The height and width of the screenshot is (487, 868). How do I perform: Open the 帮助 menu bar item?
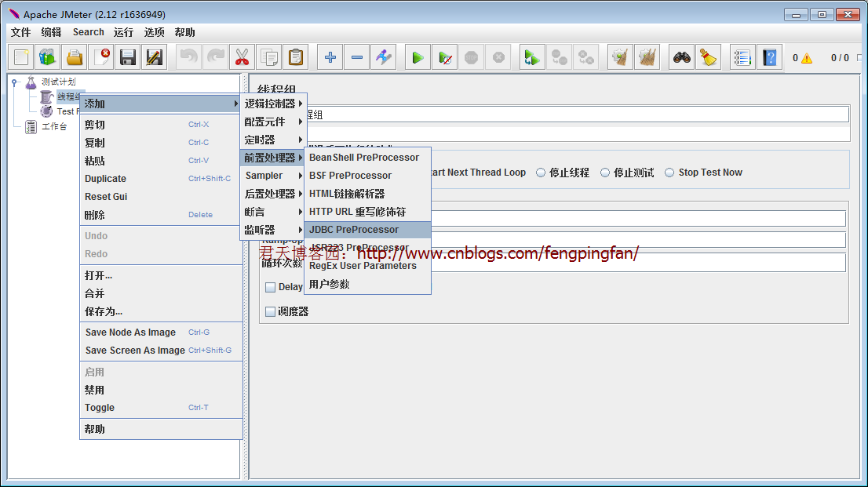pos(185,32)
